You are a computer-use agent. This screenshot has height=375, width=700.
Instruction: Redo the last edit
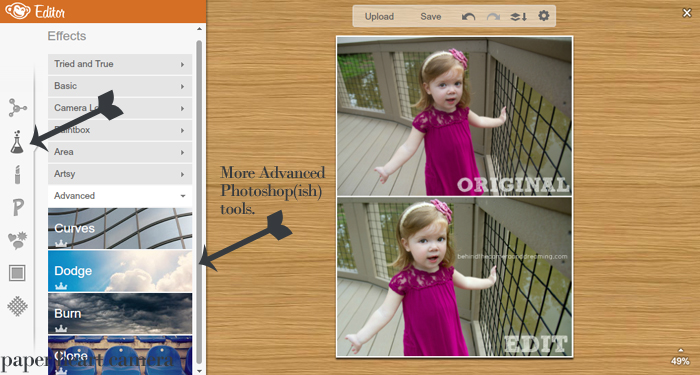tap(493, 17)
